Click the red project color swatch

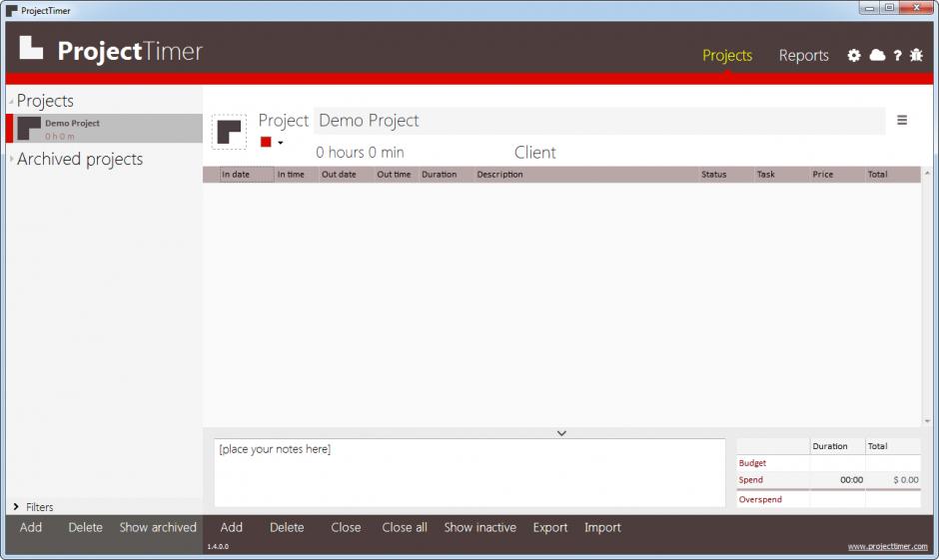click(x=266, y=142)
